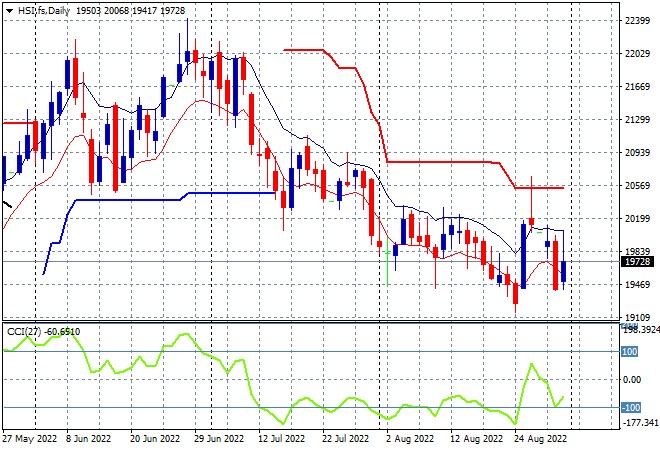Click the highlighted 19728 current price label
This screenshot has height=450, width=660.
[638, 262]
